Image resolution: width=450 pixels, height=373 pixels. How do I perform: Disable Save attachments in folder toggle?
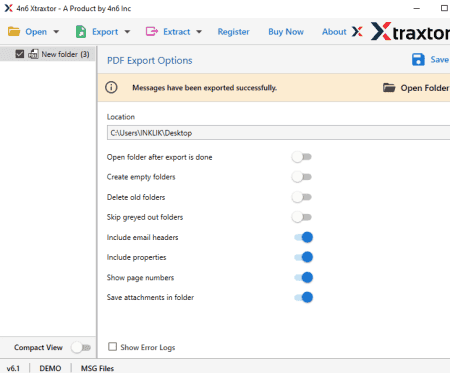click(x=304, y=297)
